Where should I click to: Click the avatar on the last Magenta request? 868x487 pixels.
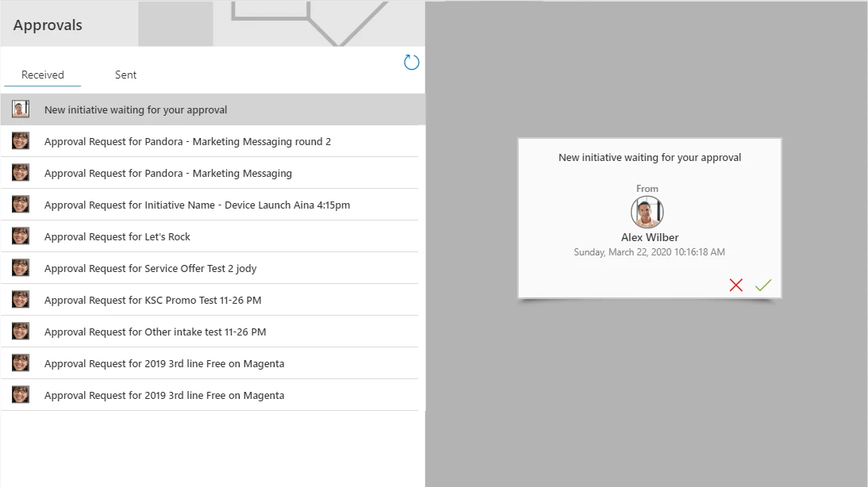(20, 394)
